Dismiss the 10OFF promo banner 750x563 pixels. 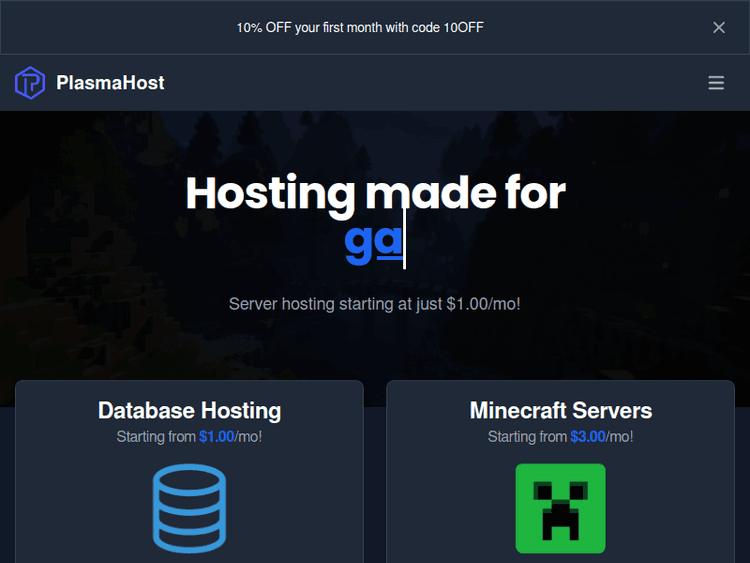point(718,27)
